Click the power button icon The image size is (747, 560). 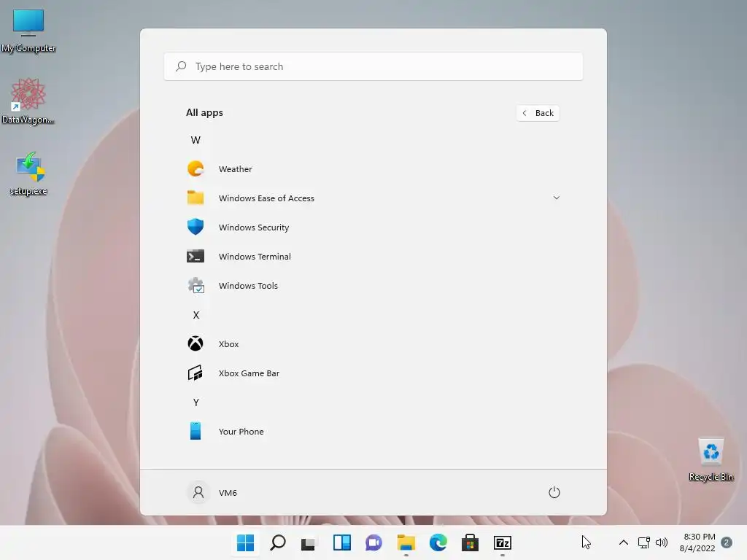(x=554, y=492)
